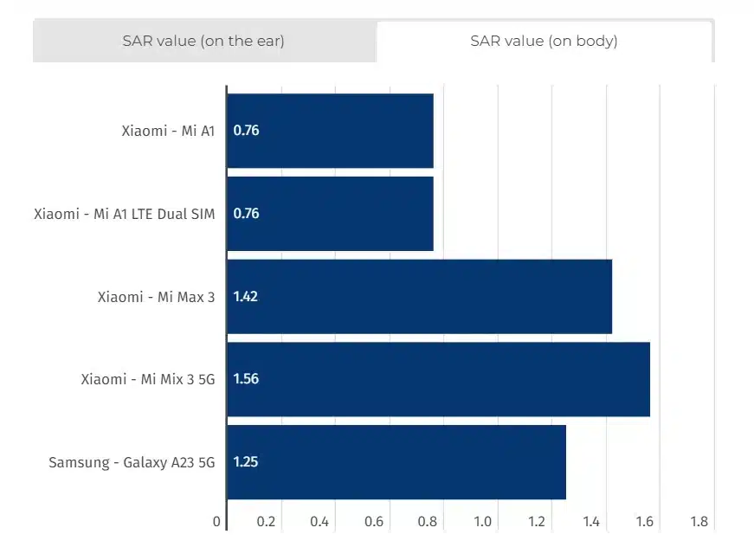
Task: Click the 1.4 x-axis tick label
Action: pyautogui.click(x=590, y=522)
